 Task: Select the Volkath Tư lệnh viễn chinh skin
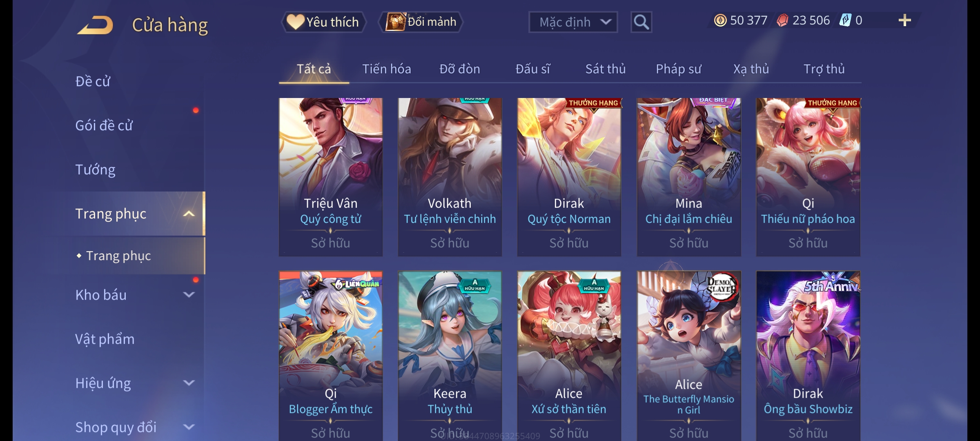pos(450,177)
